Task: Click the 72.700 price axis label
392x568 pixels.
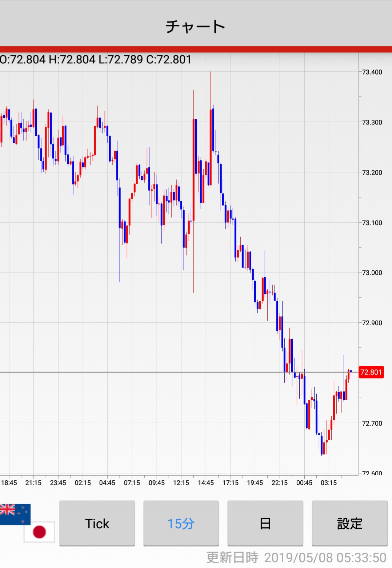Action: pos(372,423)
